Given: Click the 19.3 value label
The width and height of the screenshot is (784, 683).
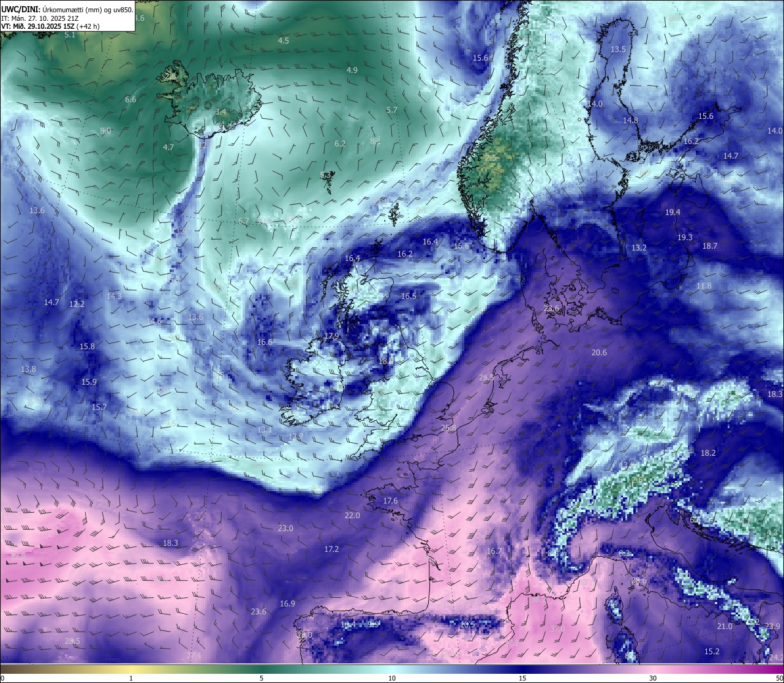Looking at the screenshot, I should [685, 237].
